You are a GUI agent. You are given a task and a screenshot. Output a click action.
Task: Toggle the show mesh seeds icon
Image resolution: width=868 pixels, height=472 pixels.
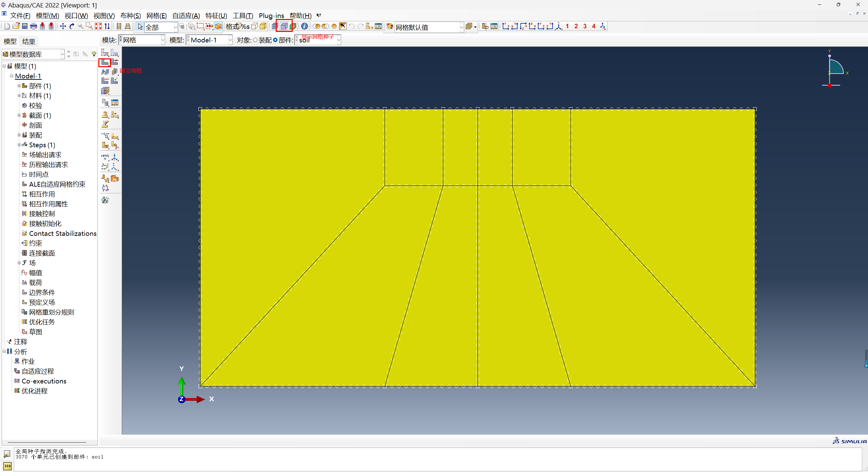click(x=284, y=26)
